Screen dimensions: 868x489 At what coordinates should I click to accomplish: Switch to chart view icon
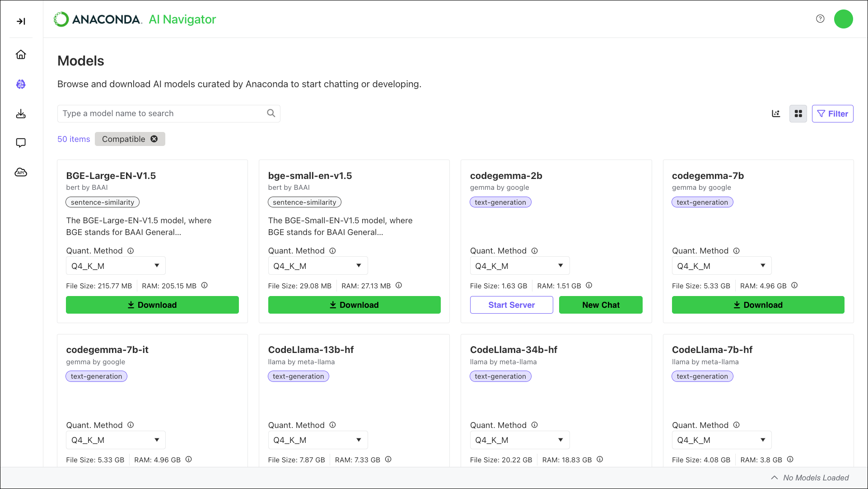tap(776, 113)
